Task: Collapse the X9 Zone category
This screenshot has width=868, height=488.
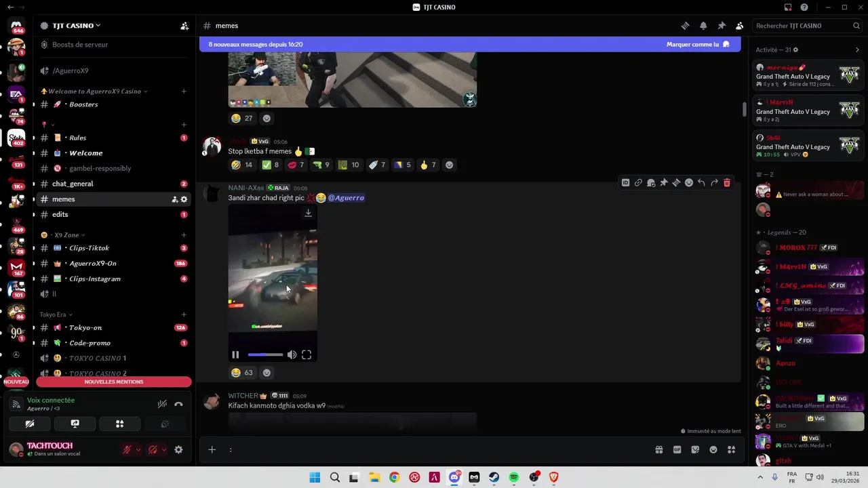Action: [x=62, y=235]
